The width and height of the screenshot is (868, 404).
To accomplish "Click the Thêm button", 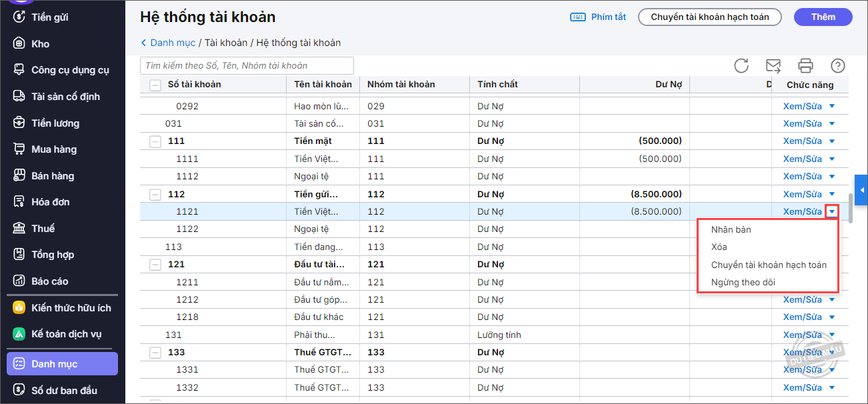I will point(823,17).
